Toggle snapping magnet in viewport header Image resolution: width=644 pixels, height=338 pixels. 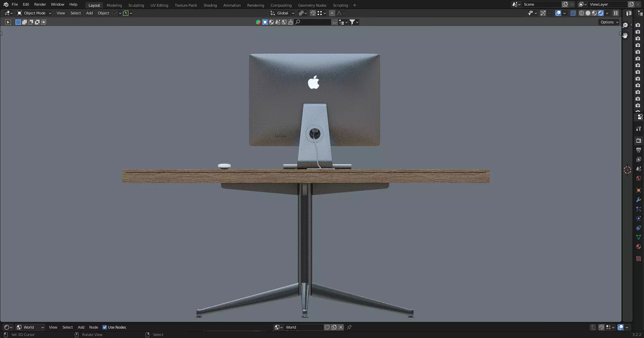click(x=313, y=13)
